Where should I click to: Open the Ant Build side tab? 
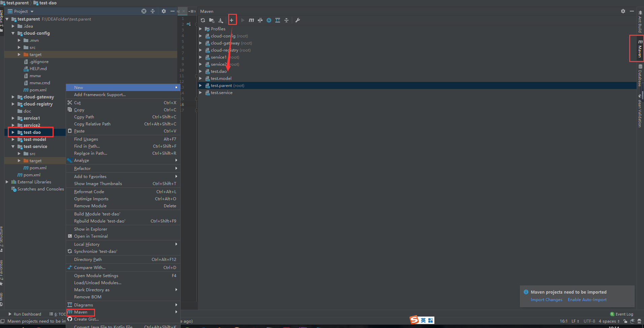pos(640,22)
